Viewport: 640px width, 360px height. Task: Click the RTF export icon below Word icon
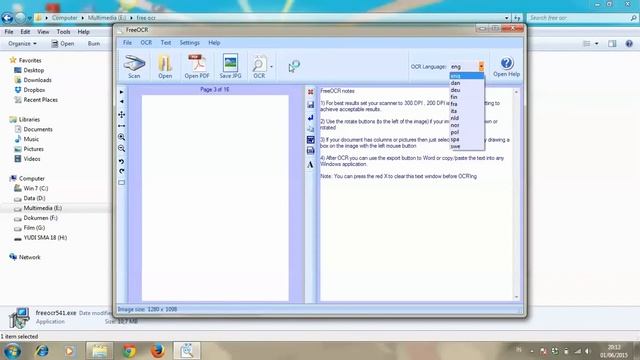coord(311,151)
